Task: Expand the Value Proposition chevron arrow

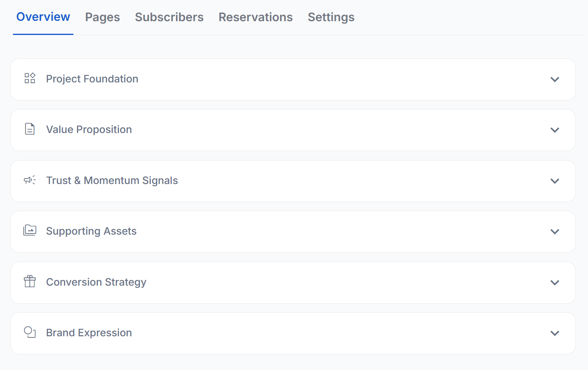Action: [x=555, y=130]
